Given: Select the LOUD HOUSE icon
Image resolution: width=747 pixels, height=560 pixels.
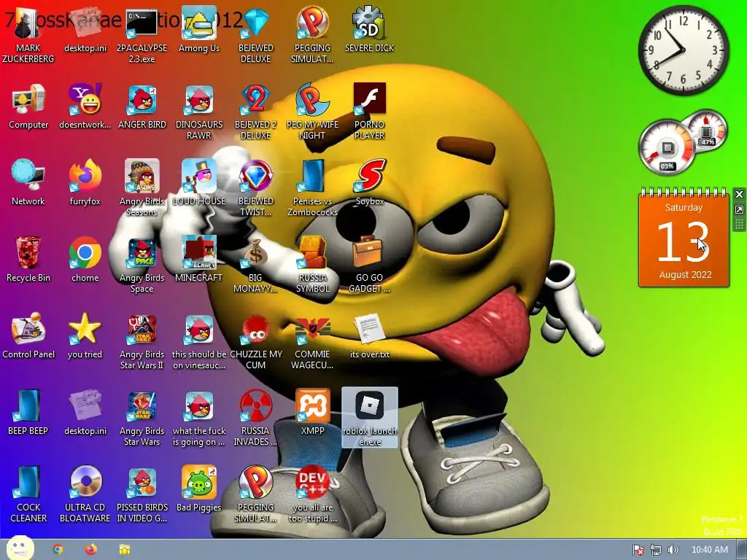Looking at the screenshot, I should pyautogui.click(x=198, y=183).
